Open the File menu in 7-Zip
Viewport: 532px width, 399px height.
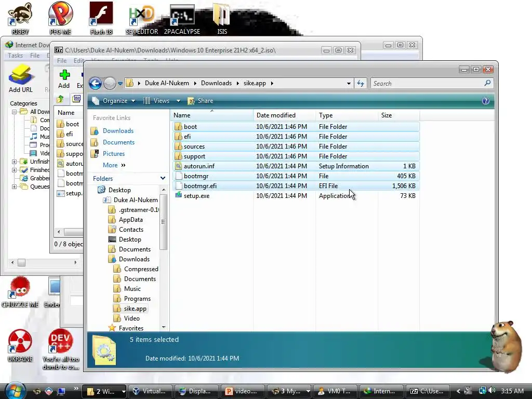(x=62, y=60)
